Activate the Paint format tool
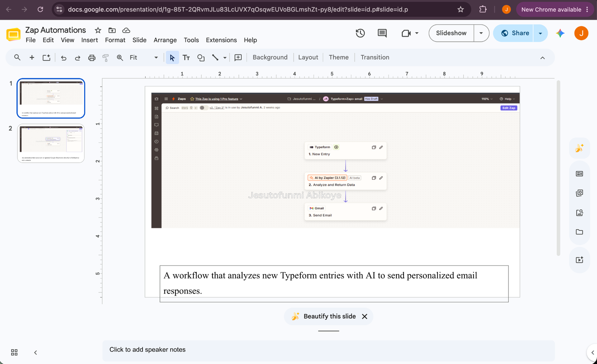 [x=105, y=58]
